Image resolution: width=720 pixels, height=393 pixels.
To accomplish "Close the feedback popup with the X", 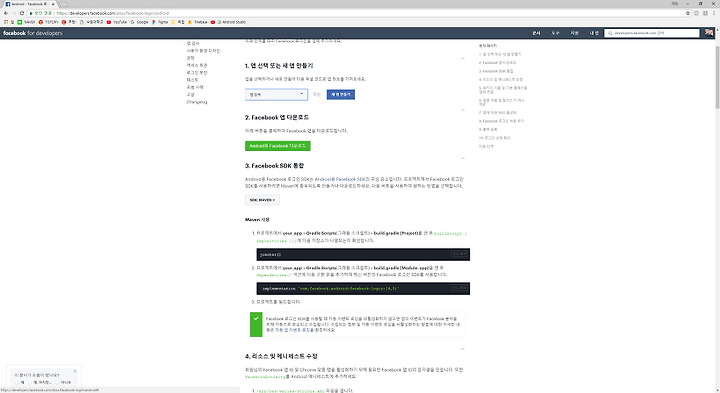I will [x=75, y=371].
